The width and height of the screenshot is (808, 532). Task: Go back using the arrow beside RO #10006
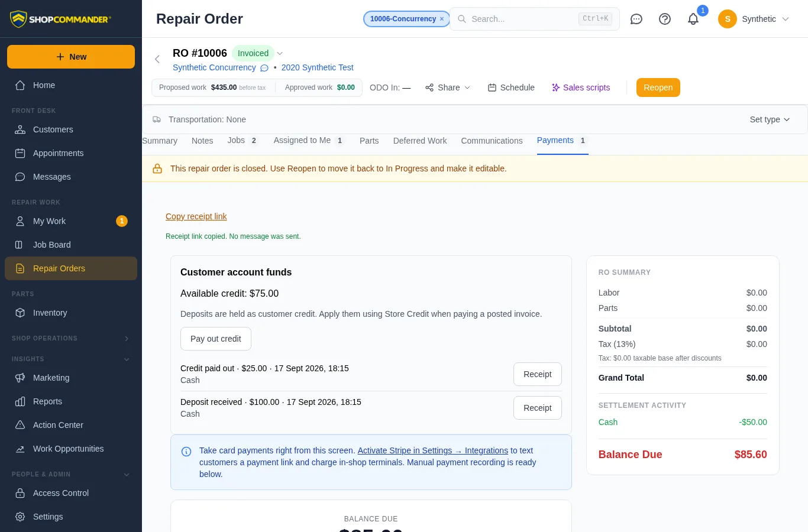pyautogui.click(x=157, y=59)
